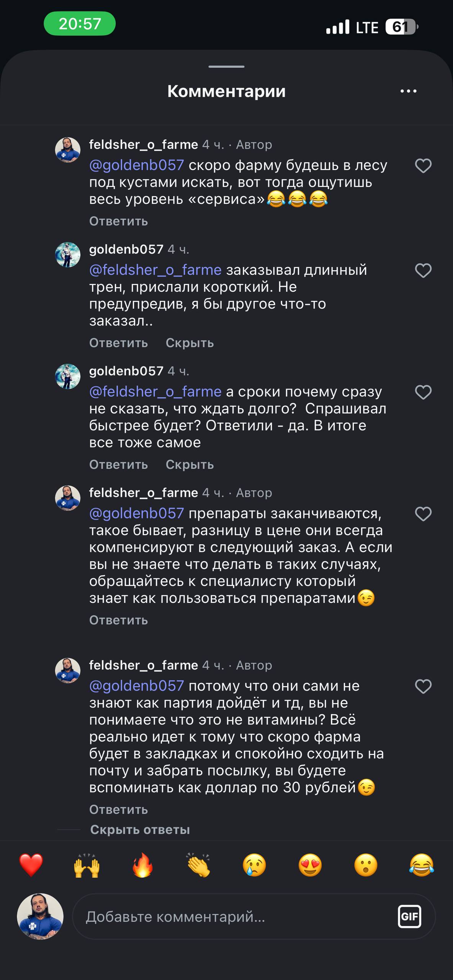Screen dimensions: 453x980
Task: Send the heart-eyes emoji reaction
Action: (x=310, y=865)
